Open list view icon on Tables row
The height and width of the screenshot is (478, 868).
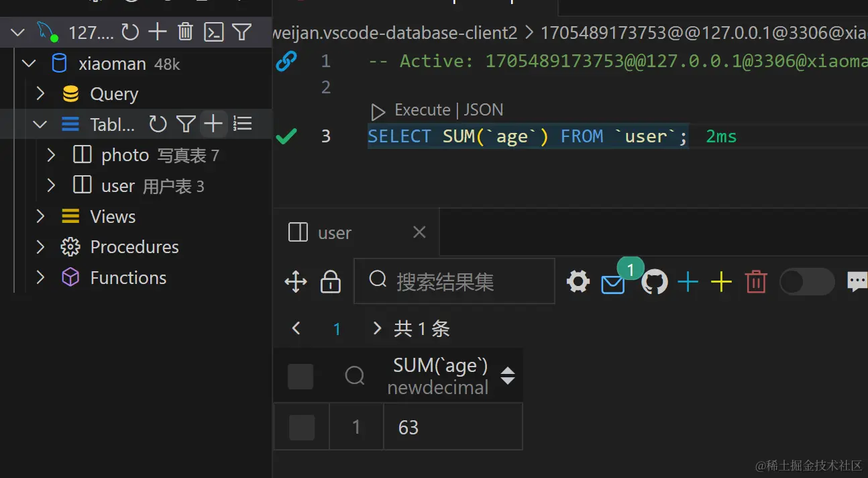click(242, 124)
